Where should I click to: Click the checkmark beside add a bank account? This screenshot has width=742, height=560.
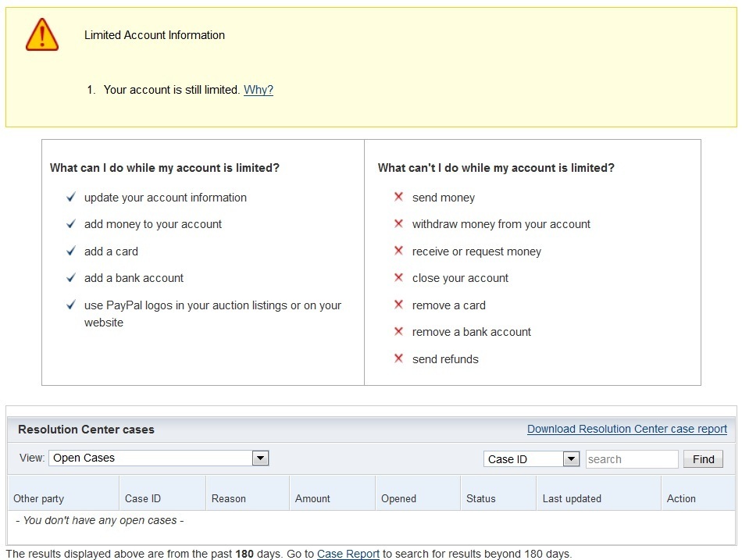[71, 278]
